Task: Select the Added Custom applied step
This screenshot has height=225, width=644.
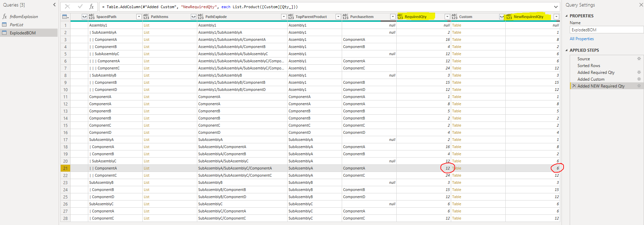Action: 591,79
